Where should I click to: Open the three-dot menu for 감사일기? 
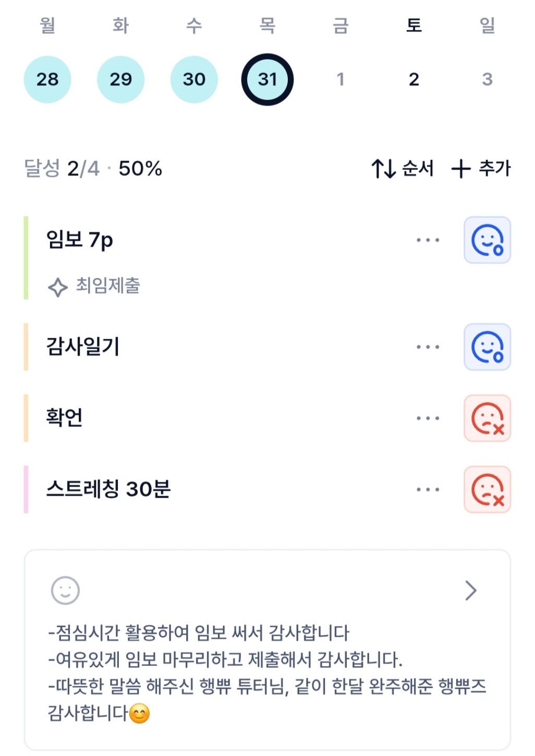point(428,347)
